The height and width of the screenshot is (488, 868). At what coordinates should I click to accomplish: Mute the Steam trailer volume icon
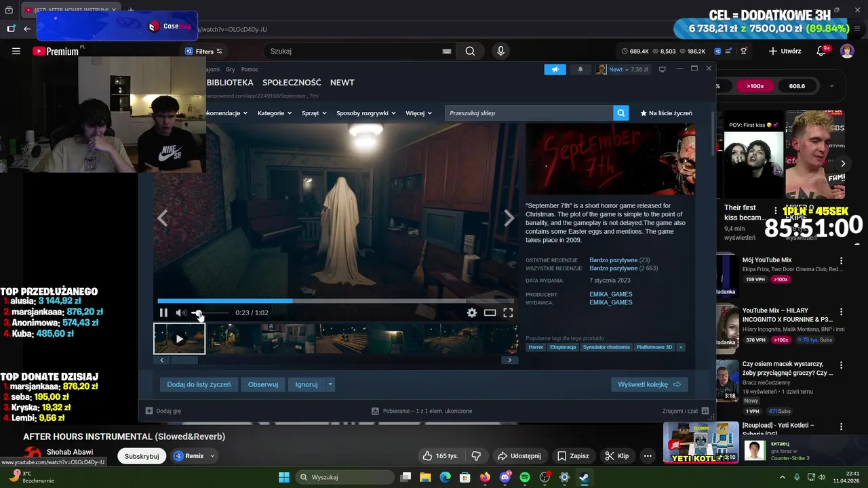tap(181, 312)
